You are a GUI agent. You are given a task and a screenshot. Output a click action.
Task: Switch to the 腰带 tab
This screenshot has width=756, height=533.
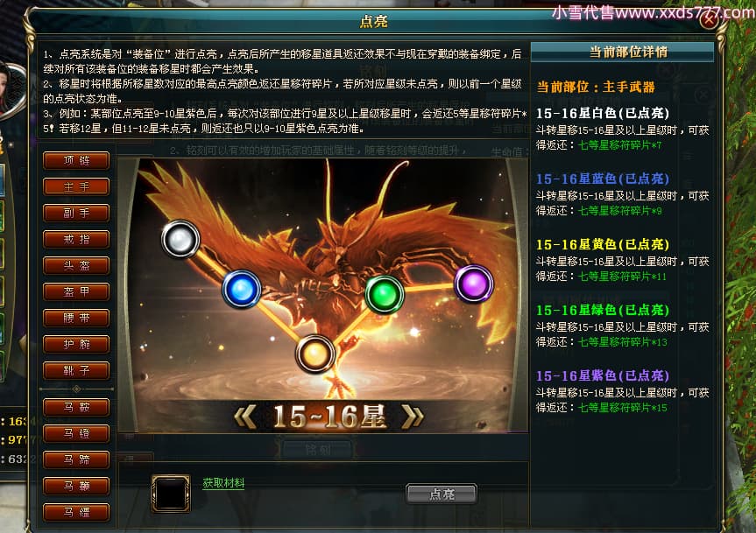[x=76, y=318]
